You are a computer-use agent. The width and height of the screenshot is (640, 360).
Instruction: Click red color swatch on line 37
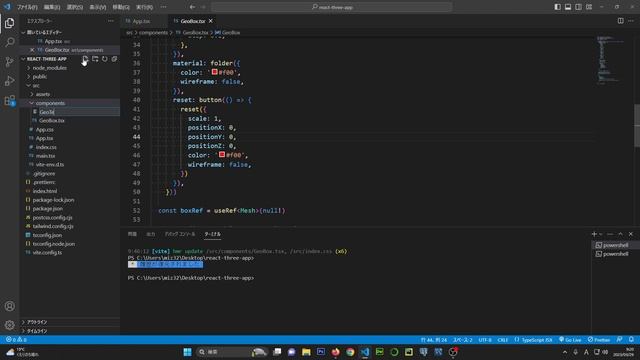pos(214,72)
